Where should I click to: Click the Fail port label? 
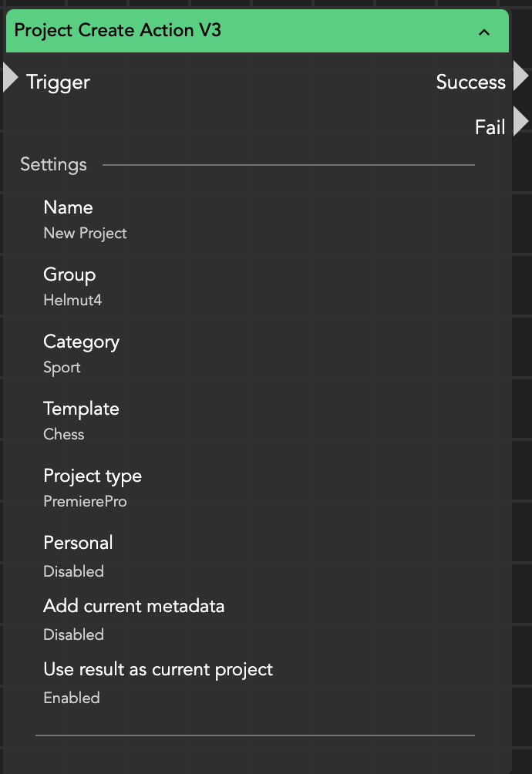(x=490, y=126)
